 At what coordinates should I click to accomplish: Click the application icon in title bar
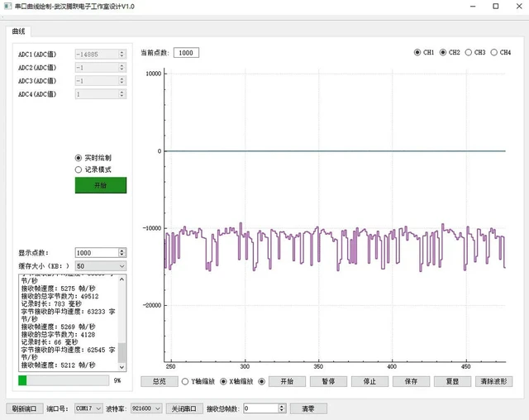click(x=7, y=6)
